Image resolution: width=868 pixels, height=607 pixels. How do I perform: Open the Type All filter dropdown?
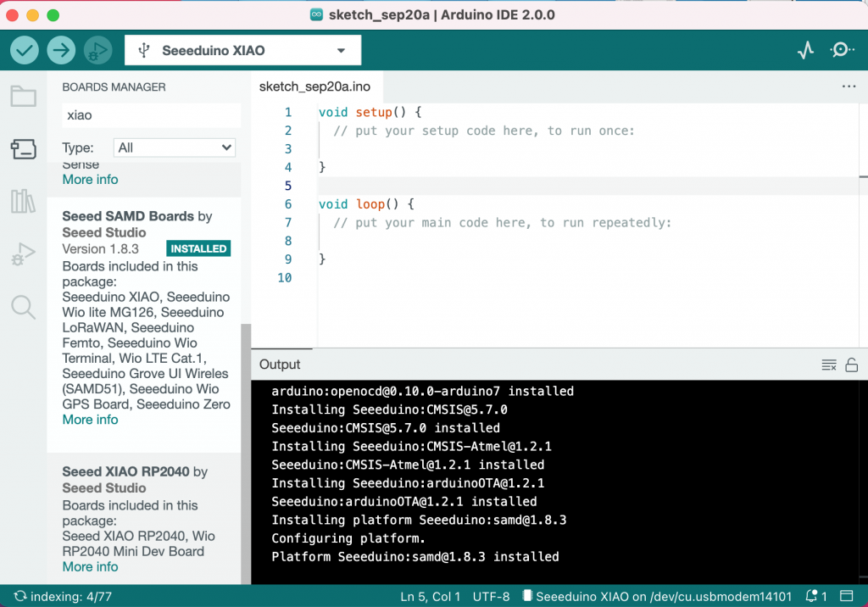pos(175,148)
